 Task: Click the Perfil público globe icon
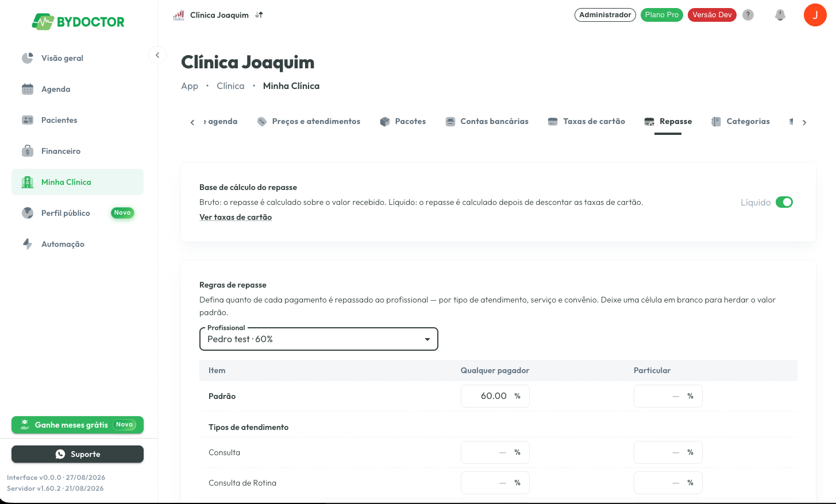click(x=28, y=213)
